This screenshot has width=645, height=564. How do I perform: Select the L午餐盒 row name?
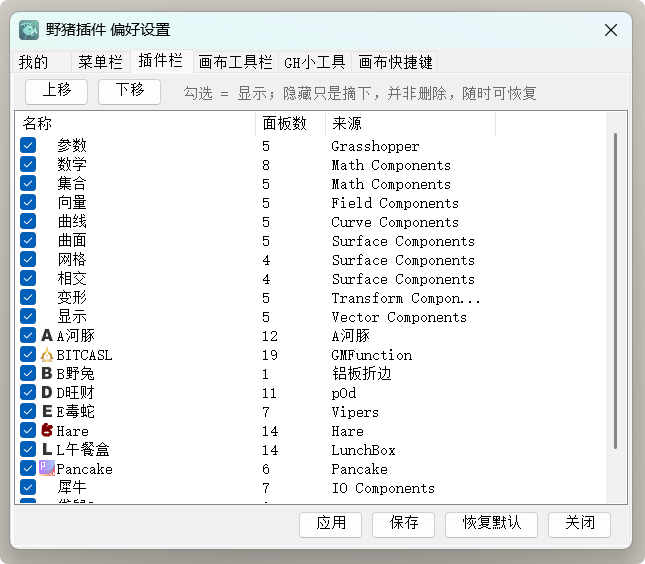(x=83, y=449)
